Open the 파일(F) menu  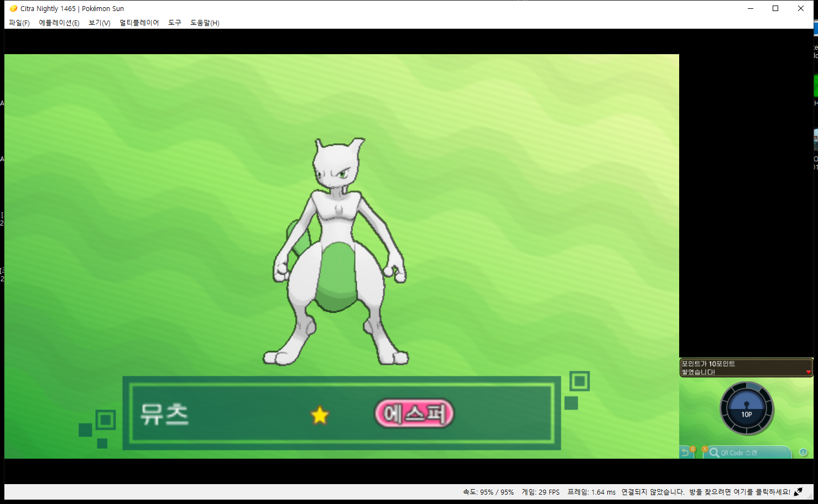19,23
